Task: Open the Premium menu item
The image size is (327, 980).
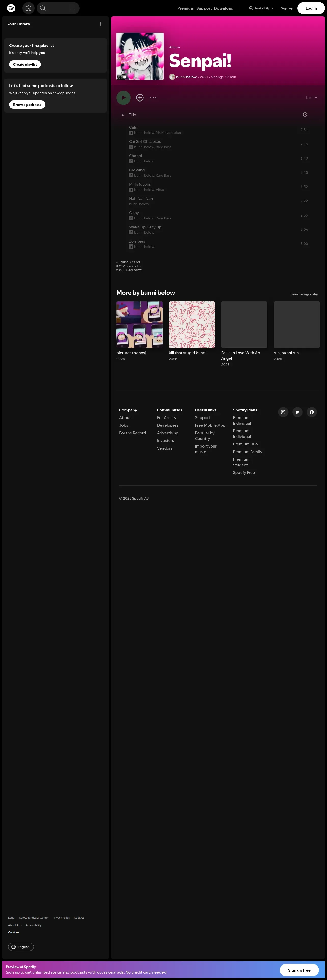Action: click(x=186, y=8)
